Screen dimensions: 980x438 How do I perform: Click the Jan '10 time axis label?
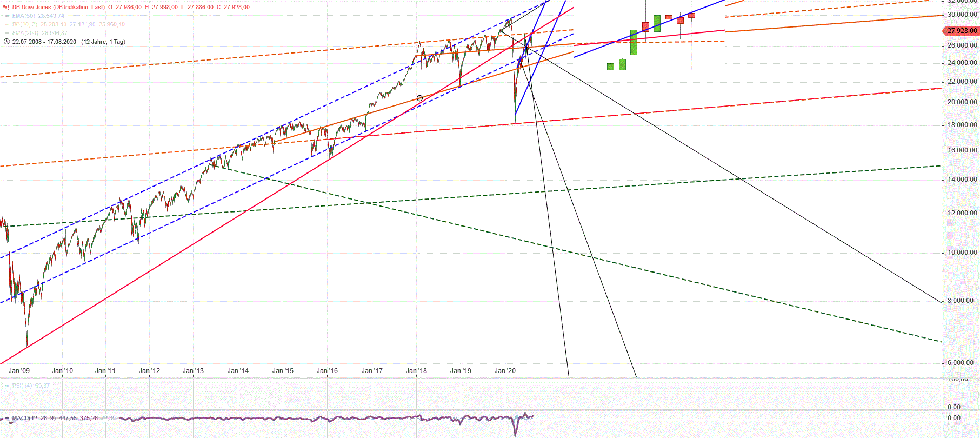(62, 371)
